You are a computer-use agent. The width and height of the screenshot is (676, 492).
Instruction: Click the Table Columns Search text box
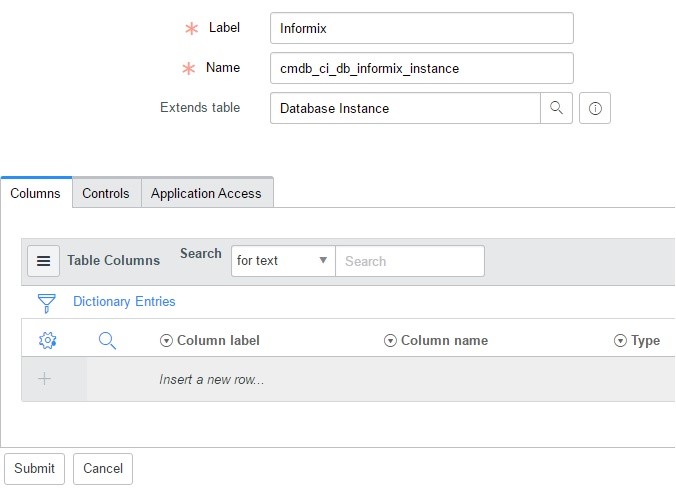(x=410, y=261)
